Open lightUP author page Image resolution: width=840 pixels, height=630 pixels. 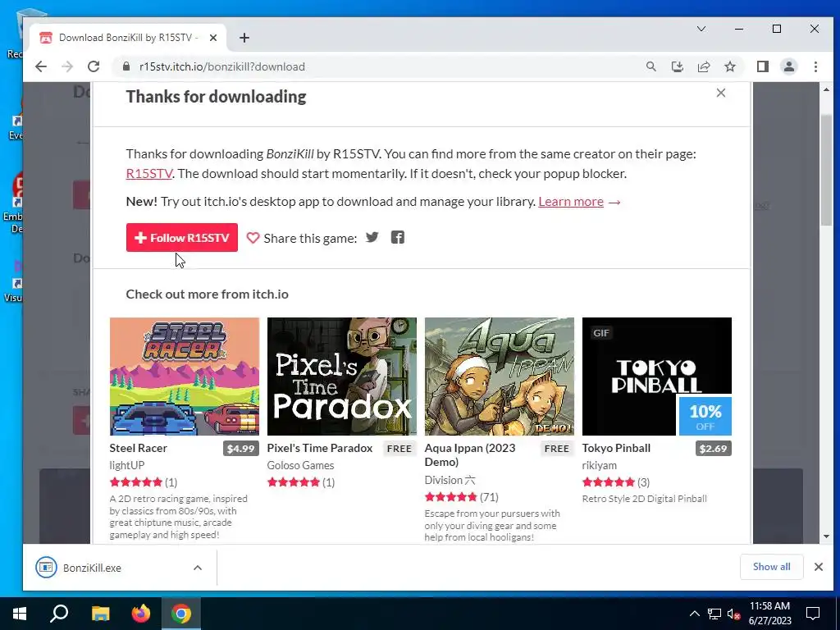pos(127,465)
